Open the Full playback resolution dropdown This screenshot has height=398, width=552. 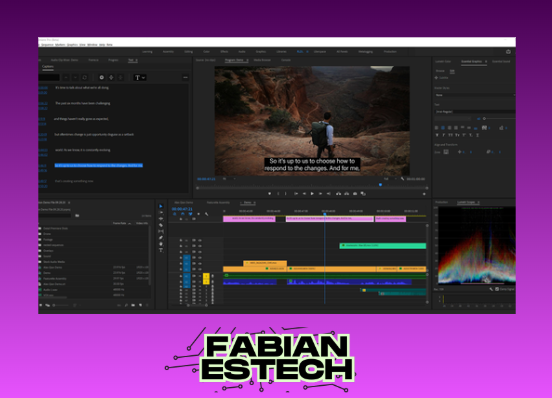(x=389, y=179)
